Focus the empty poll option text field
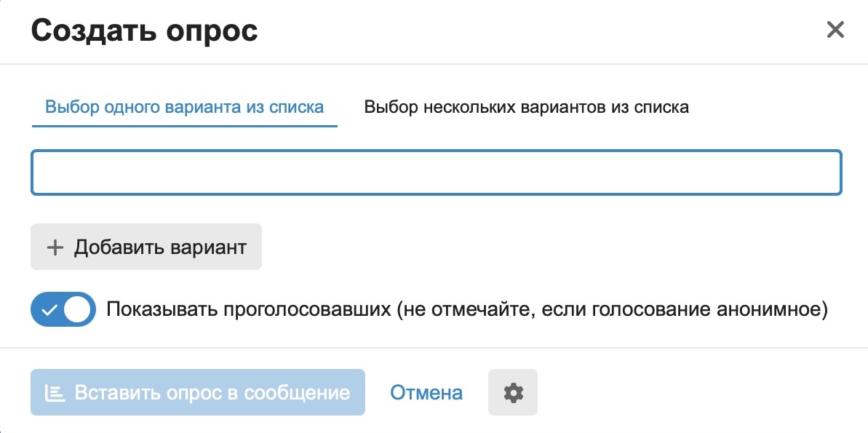This screenshot has width=868, height=433. [436, 172]
